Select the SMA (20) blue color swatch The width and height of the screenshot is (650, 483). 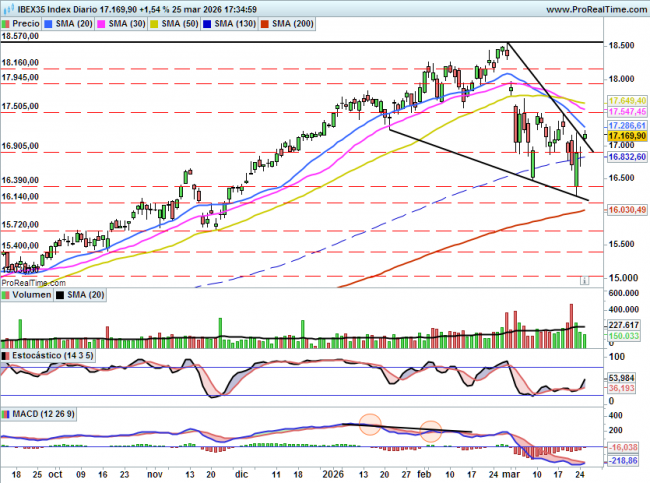tap(49, 24)
